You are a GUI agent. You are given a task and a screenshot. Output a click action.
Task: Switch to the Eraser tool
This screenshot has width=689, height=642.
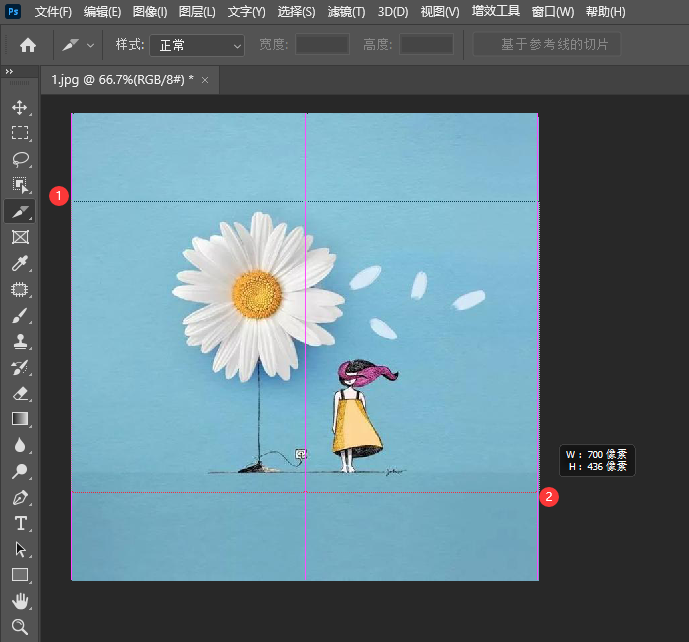pos(19,394)
